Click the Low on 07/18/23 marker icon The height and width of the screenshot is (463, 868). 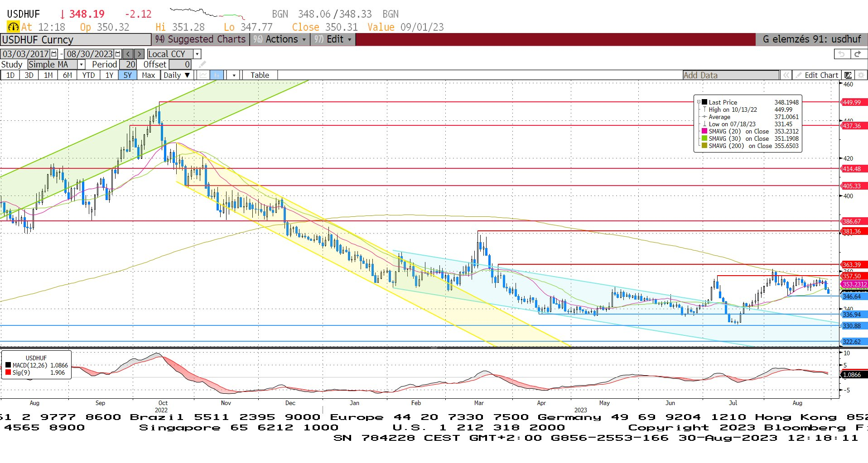(704, 124)
